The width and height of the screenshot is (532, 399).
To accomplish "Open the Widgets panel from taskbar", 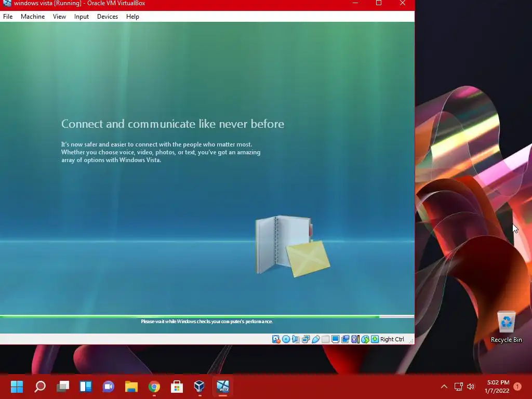I will (86, 387).
